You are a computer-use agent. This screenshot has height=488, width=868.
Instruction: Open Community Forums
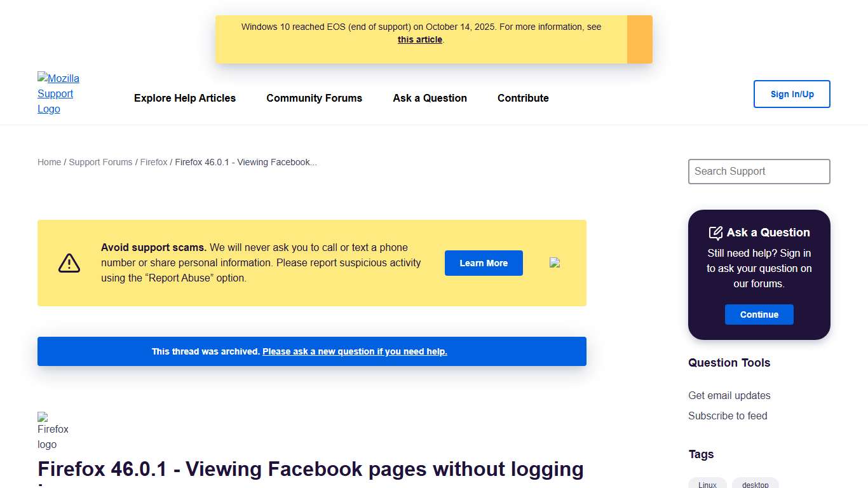pyautogui.click(x=314, y=98)
